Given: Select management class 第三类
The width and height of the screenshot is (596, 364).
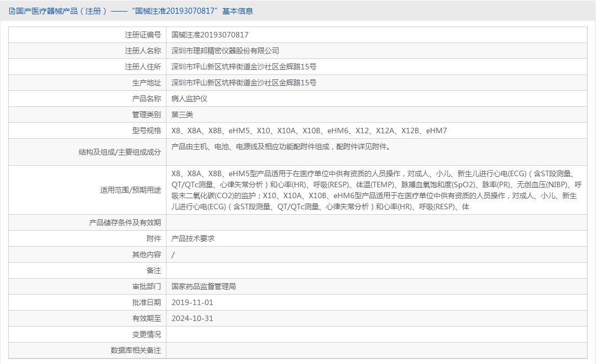Looking at the screenshot, I should pyautogui.click(x=182, y=115).
